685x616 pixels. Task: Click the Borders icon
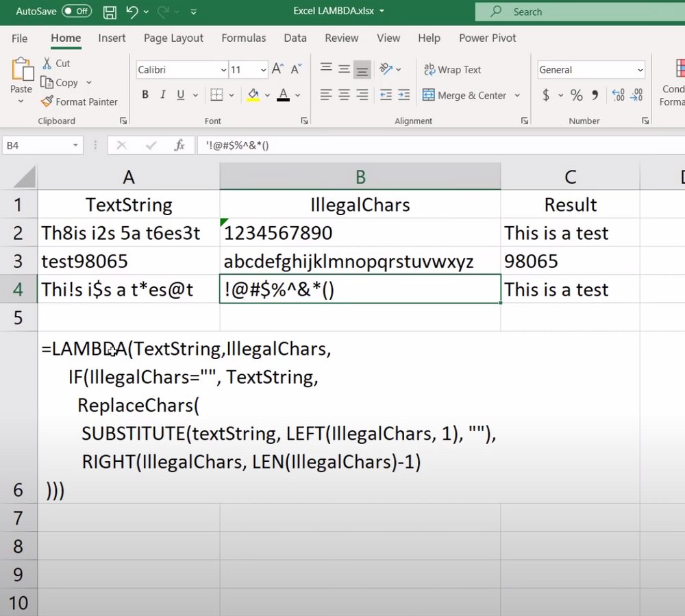(x=216, y=95)
